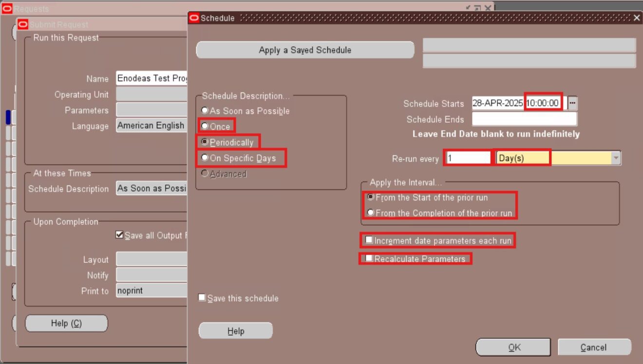Click the Oracle icon in Requests window title
The width and height of the screenshot is (643, 364).
pyautogui.click(x=7, y=9)
